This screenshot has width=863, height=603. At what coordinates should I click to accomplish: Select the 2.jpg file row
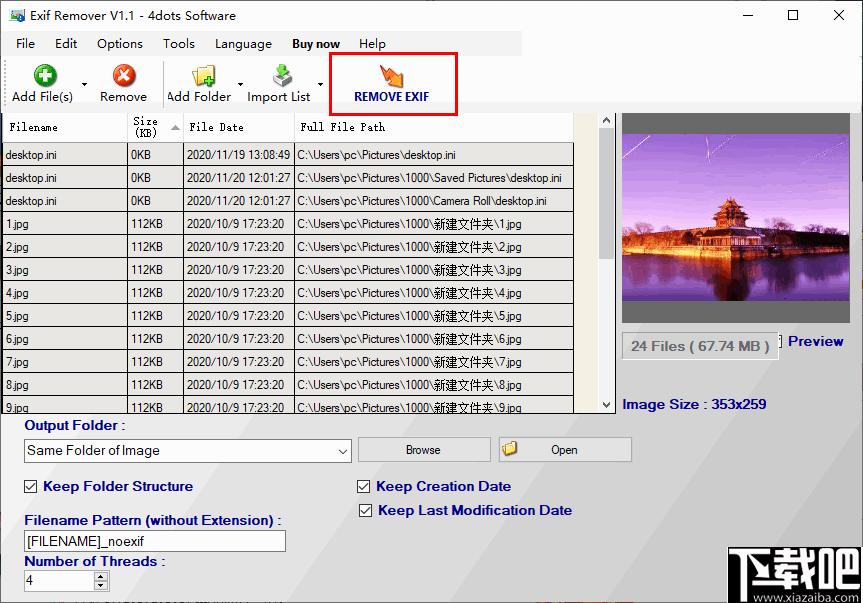tap(288, 247)
